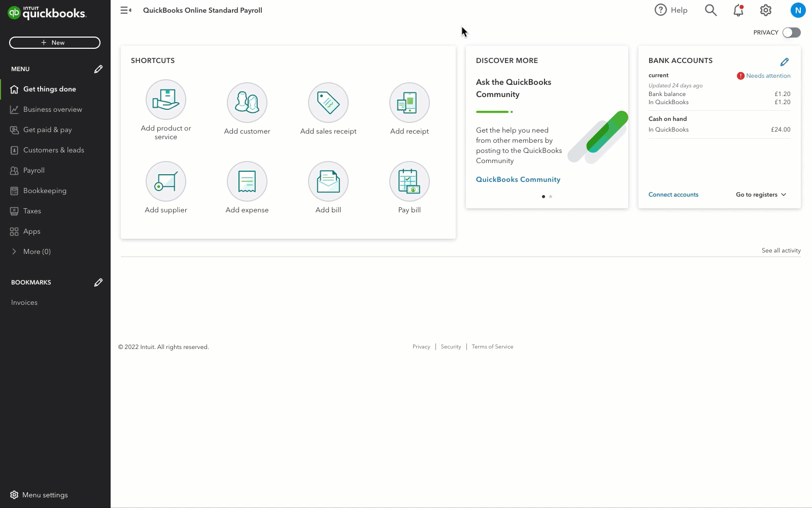Open the Add customer shortcut
The width and height of the screenshot is (812, 508).
pyautogui.click(x=247, y=109)
